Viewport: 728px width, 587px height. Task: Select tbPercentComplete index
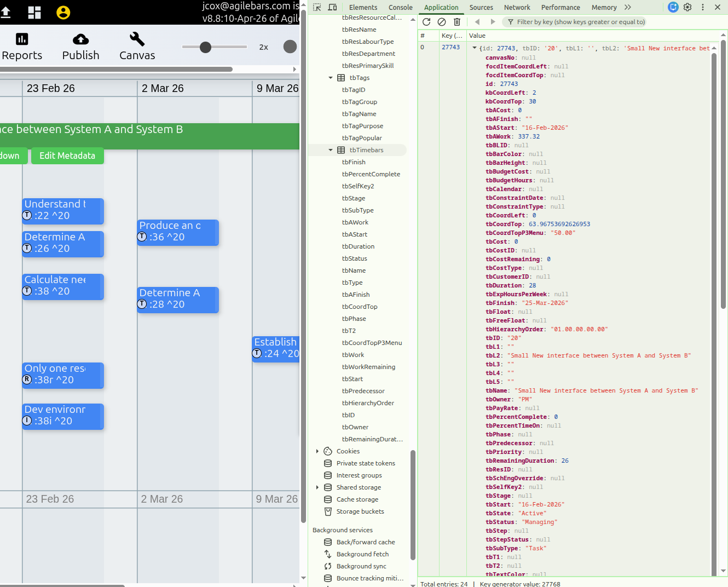[371, 174]
